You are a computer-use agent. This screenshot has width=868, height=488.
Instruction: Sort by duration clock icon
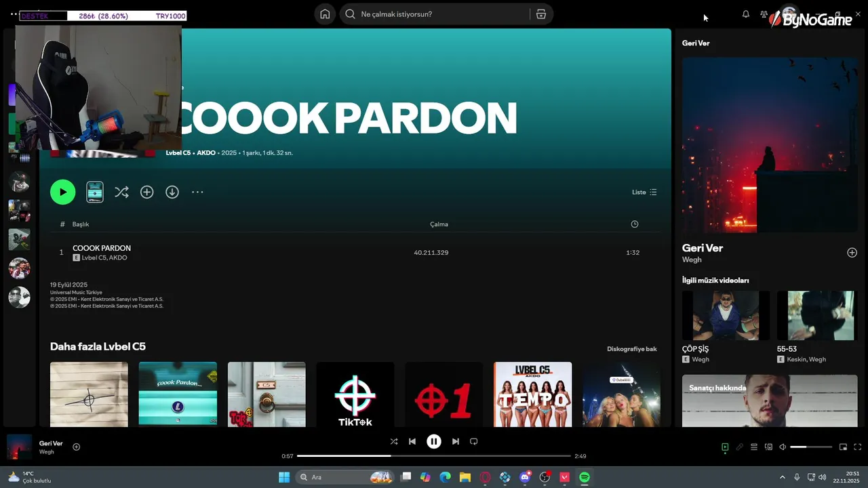pos(635,224)
